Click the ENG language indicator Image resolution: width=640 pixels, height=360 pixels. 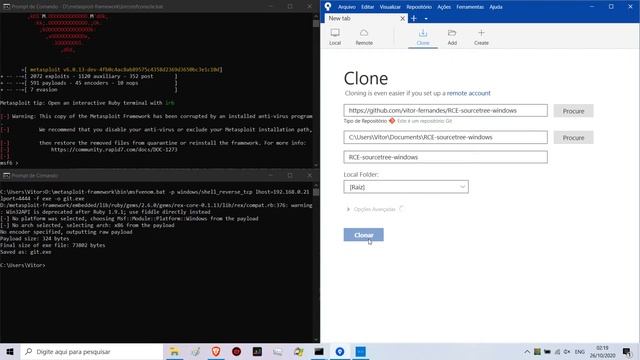click(x=580, y=352)
